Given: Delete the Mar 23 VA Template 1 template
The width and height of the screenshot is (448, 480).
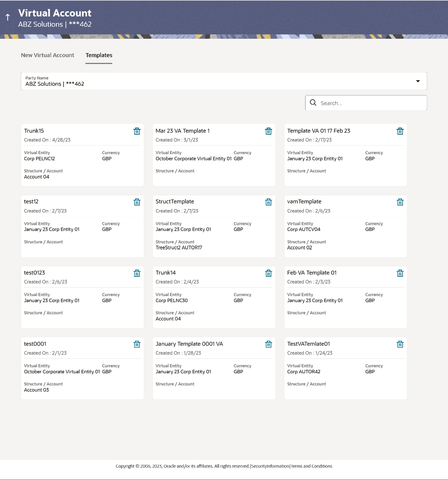Looking at the screenshot, I should pos(268,131).
